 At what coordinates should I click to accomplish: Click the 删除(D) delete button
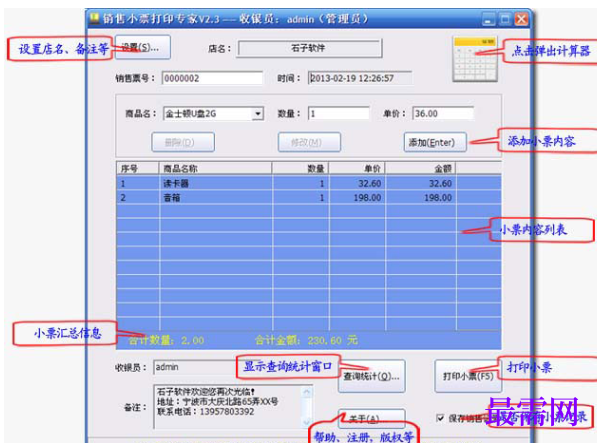coord(183,142)
